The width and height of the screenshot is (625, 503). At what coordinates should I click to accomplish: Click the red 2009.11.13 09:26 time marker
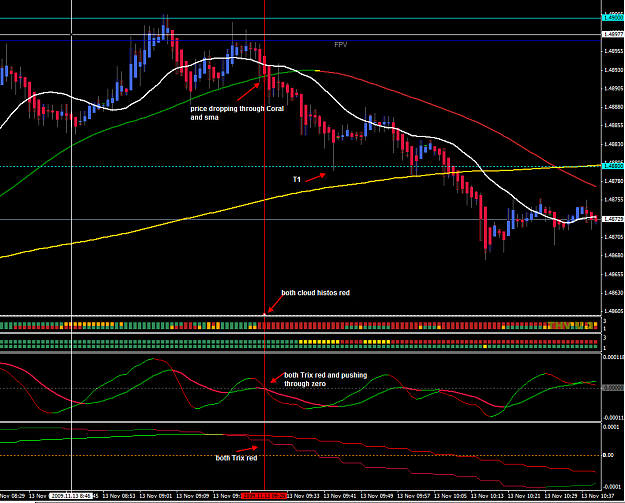(264, 496)
